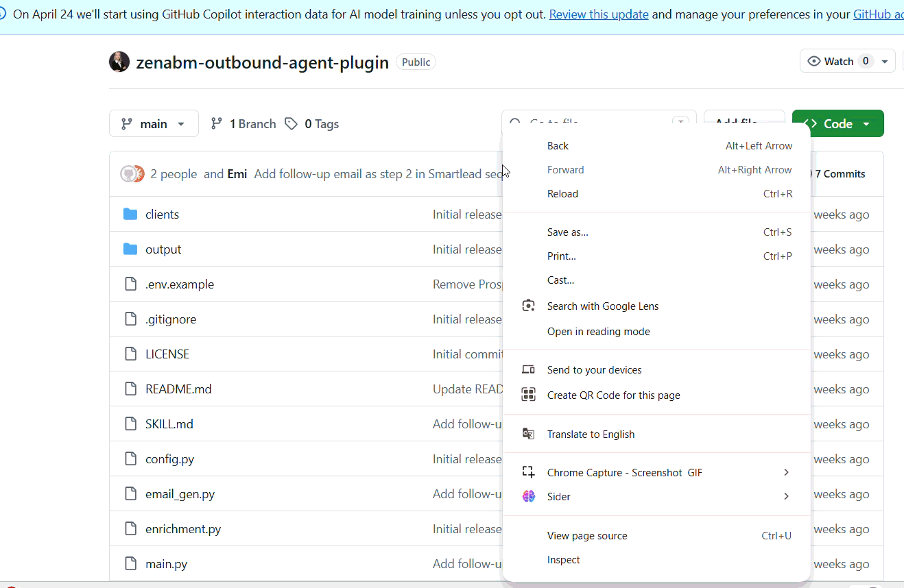Viewport: 904px width, 588px height.
Task: Click the file icon beside .gitignore
Action: [130, 319]
